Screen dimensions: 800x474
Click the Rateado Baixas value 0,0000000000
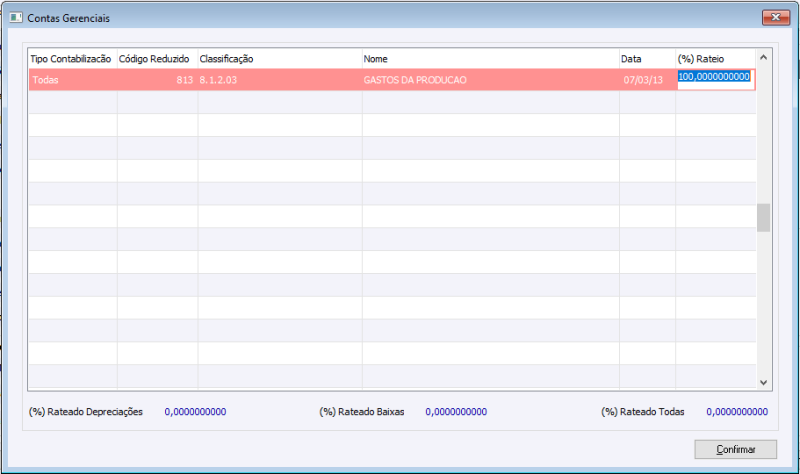coord(456,412)
